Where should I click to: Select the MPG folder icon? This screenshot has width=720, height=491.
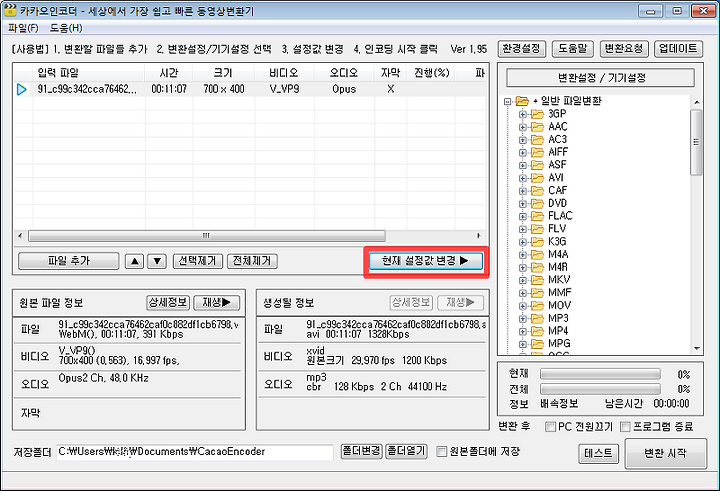[537, 344]
